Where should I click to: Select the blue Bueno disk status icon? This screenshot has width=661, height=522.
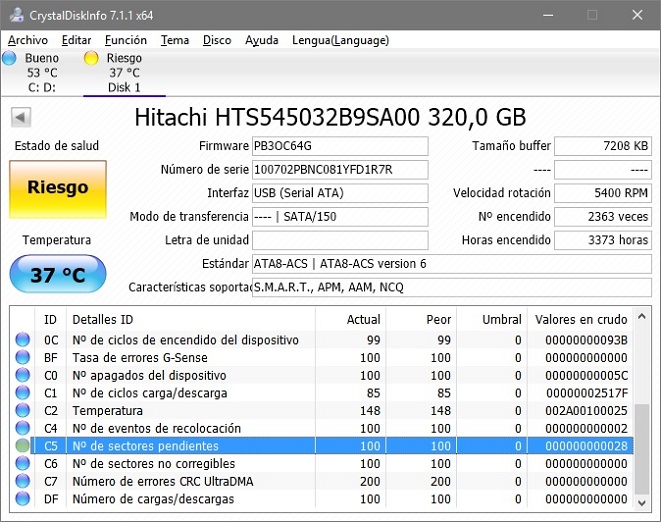pos(9,58)
